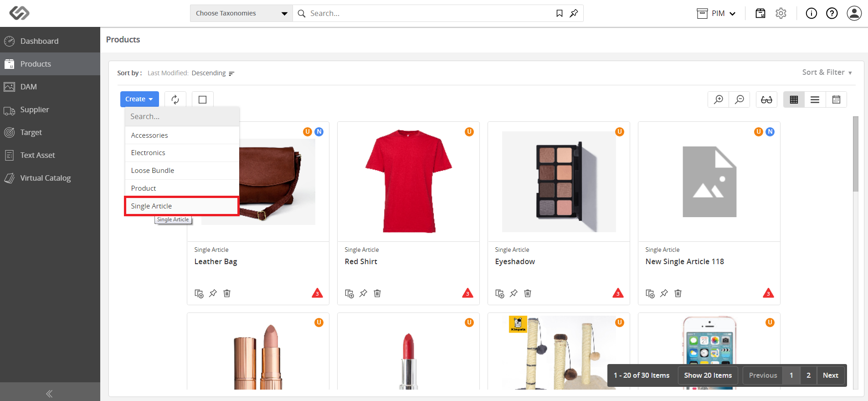Screen dimensions: 868x401
Task: Open the Choose Taxonomies dropdown
Action: pyautogui.click(x=241, y=13)
